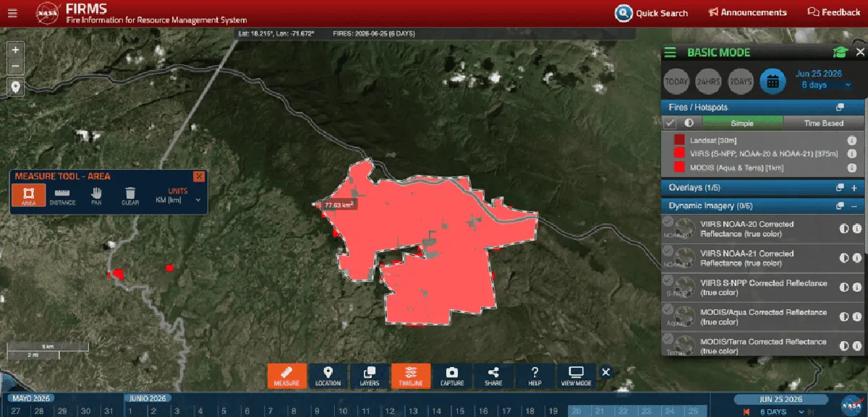The width and height of the screenshot is (868, 417).
Task: Enable VIIRS S-NPP Corrected Reflectance layer
Action: (668, 280)
